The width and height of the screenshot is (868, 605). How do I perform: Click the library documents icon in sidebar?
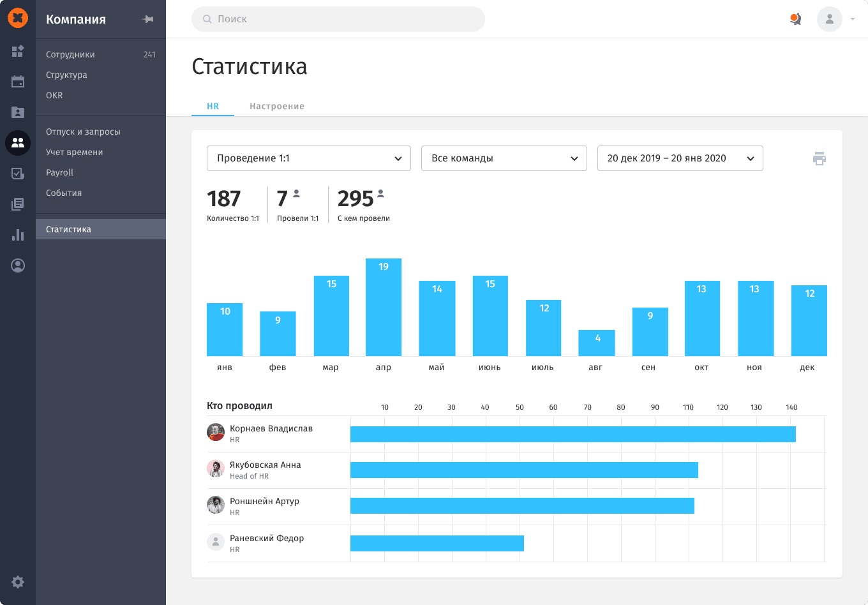(x=18, y=204)
